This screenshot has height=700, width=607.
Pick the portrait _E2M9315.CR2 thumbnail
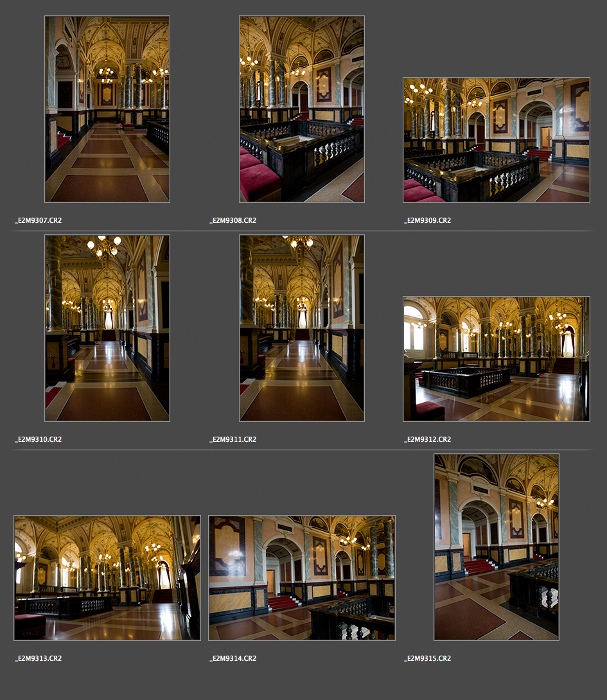click(496, 547)
